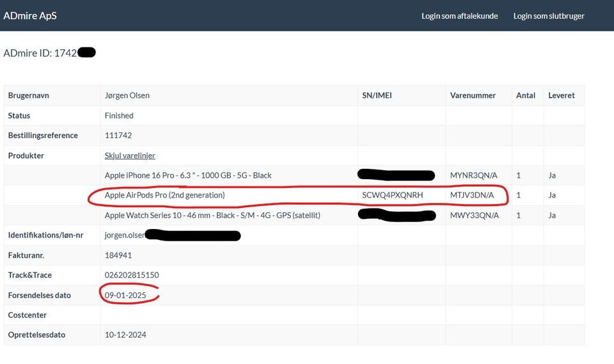
Task: Select order reference 111742
Action: (118, 136)
